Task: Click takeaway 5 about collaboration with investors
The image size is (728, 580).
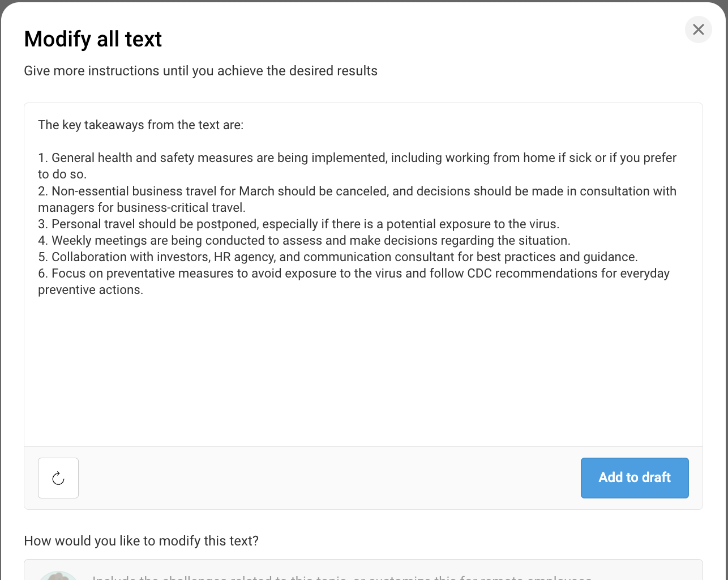Action: point(337,257)
